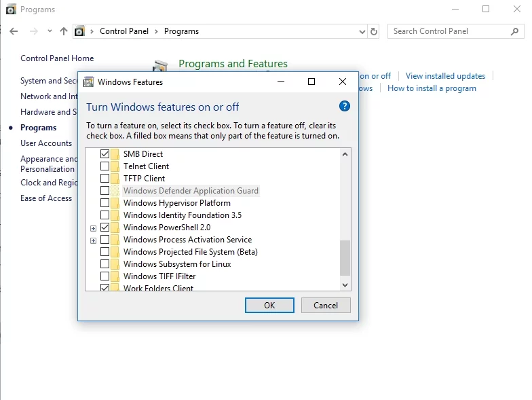Select Windows Identity Foundation 3.5 row text

183,215
